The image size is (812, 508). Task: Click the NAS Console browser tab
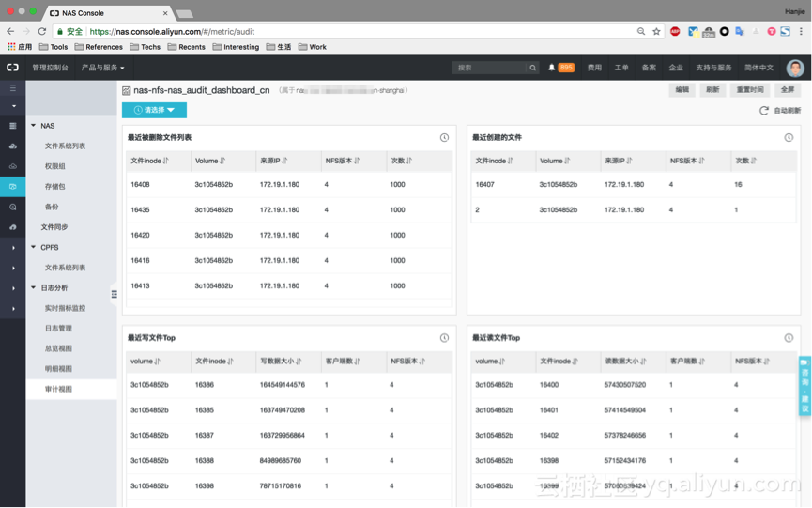click(107, 13)
